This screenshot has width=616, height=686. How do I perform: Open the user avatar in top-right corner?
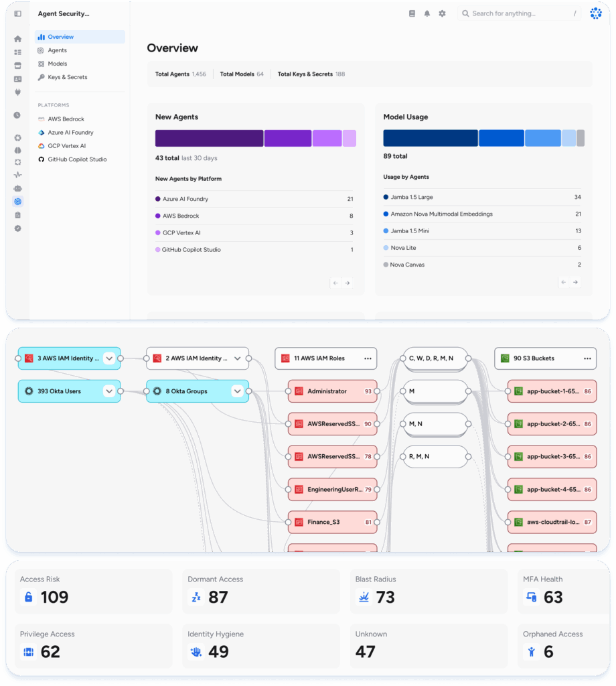pyautogui.click(x=595, y=13)
